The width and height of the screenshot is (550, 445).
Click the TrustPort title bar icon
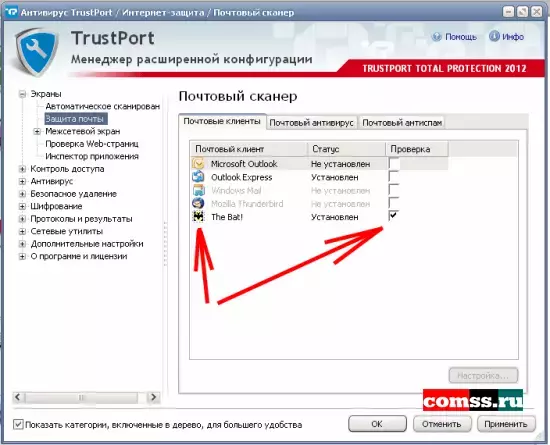[11, 12]
